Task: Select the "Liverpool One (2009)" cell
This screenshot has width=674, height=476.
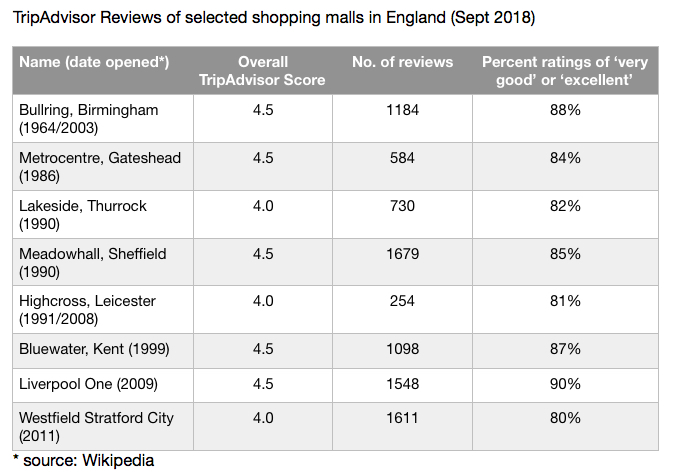Action: 87,384
